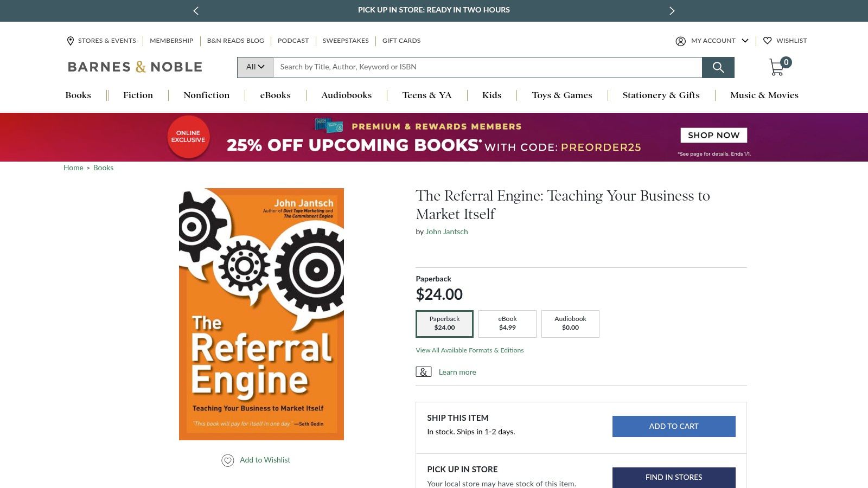
Task: Open the Audiobooks menu
Action: pos(346,95)
